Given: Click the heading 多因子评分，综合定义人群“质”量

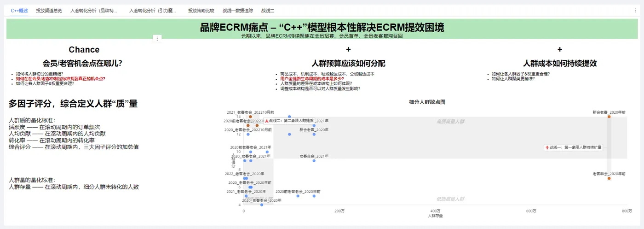Looking at the screenshot, I should click(x=73, y=104).
